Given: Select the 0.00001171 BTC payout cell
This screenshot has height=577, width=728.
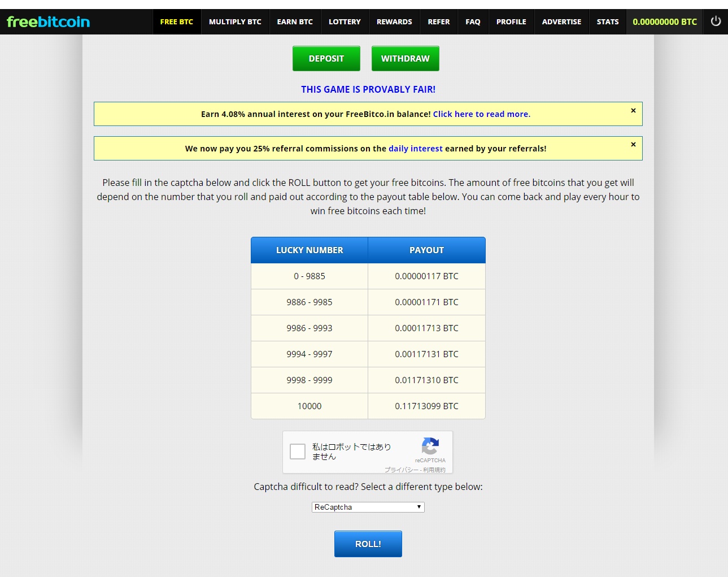Looking at the screenshot, I should [427, 302].
